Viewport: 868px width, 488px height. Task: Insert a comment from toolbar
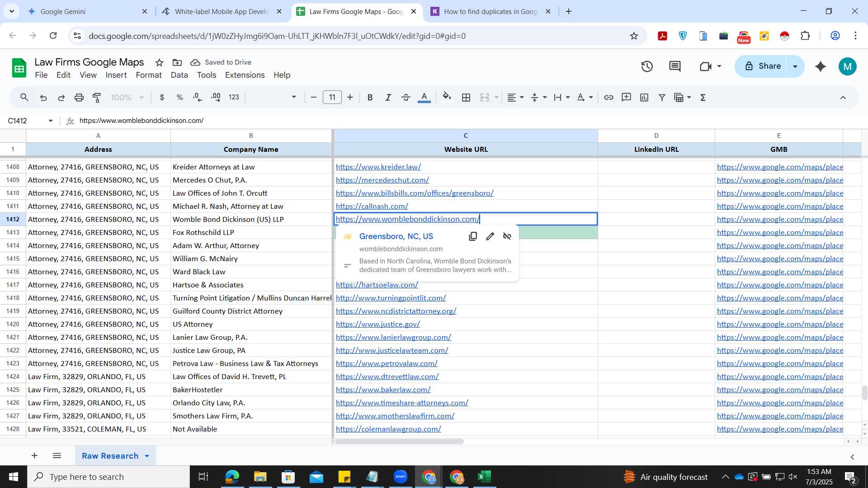tap(626, 97)
